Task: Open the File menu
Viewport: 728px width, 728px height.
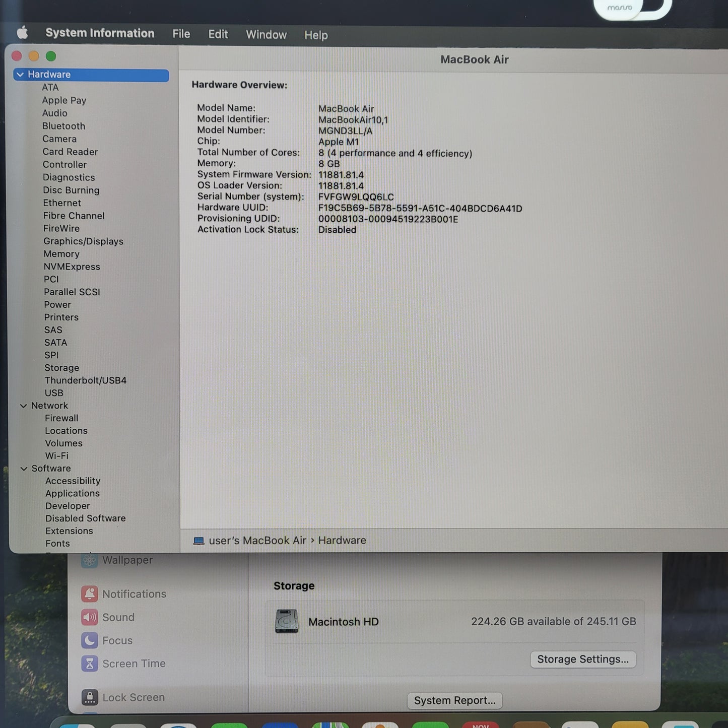Action: 180,34
